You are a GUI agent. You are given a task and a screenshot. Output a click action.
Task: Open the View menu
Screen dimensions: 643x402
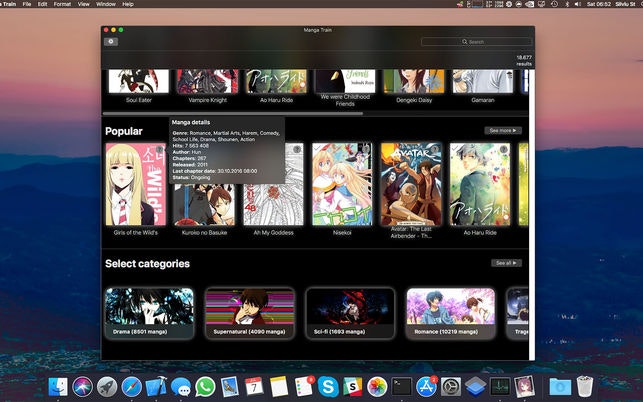(x=84, y=4)
